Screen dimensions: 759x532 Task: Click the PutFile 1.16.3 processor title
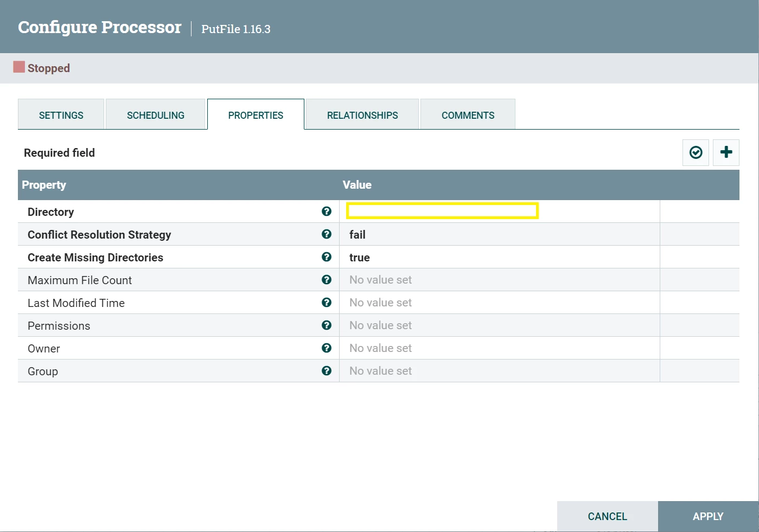pos(235,29)
